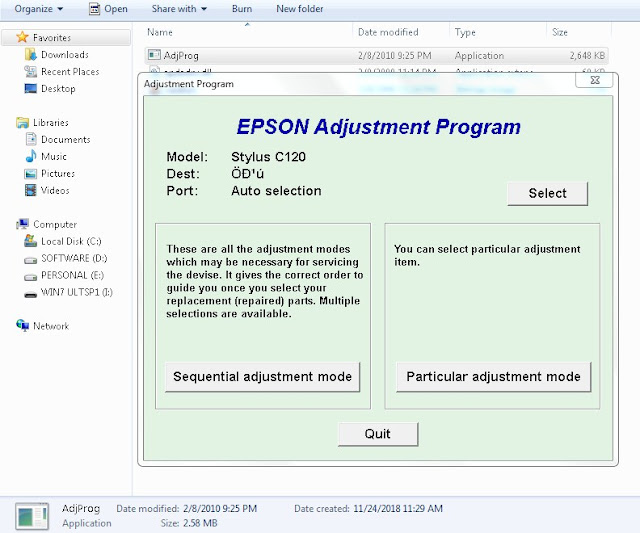The image size is (640, 533).
Task: Close the Adjustment Program dialog
Action: (x=594, y=80)
